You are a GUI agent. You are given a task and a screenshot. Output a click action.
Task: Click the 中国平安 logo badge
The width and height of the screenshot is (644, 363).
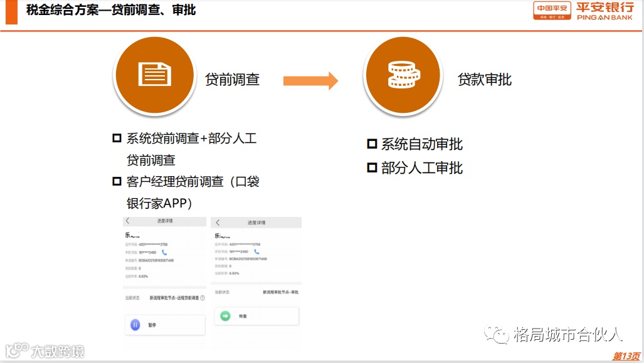coord(552,11)
